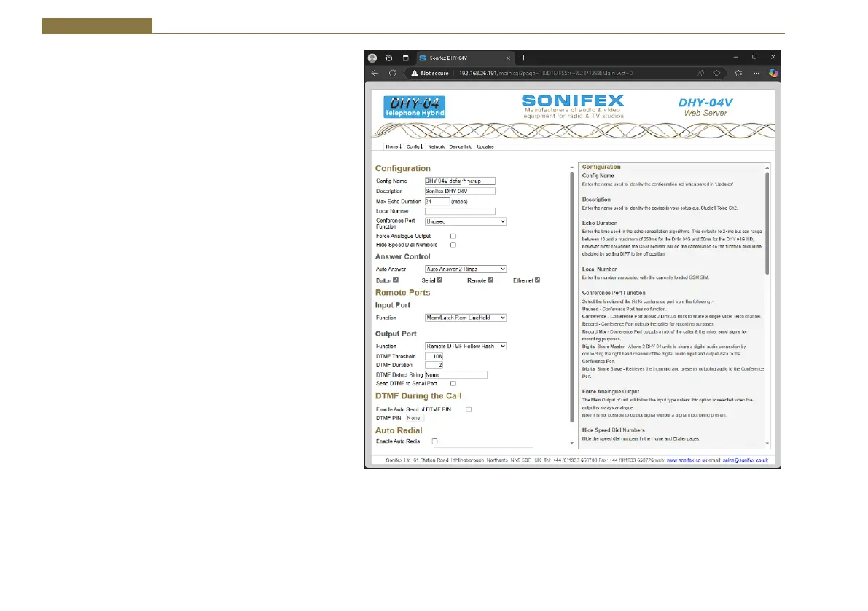This screenshot has width=868, height=611.
Task: Uncheck the Ethernet answer control checkbox
Action: click(x=537, y=280)
